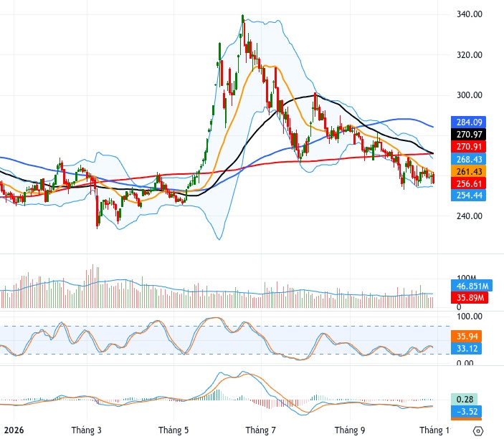Viewport: 504px width, 439px height.
Task: Click the 256.61 red price label
Action: pyautogui.click(x=469, y=184)
